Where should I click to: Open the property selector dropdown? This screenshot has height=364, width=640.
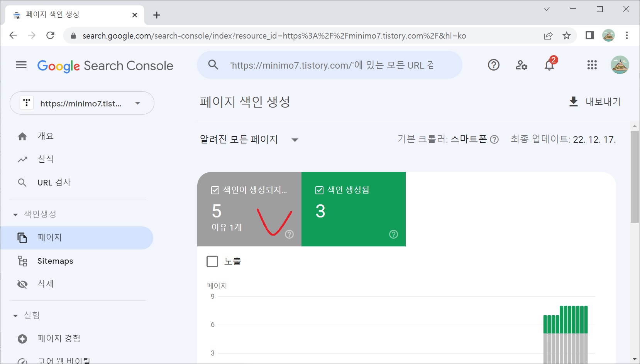[x=82, y=103]
